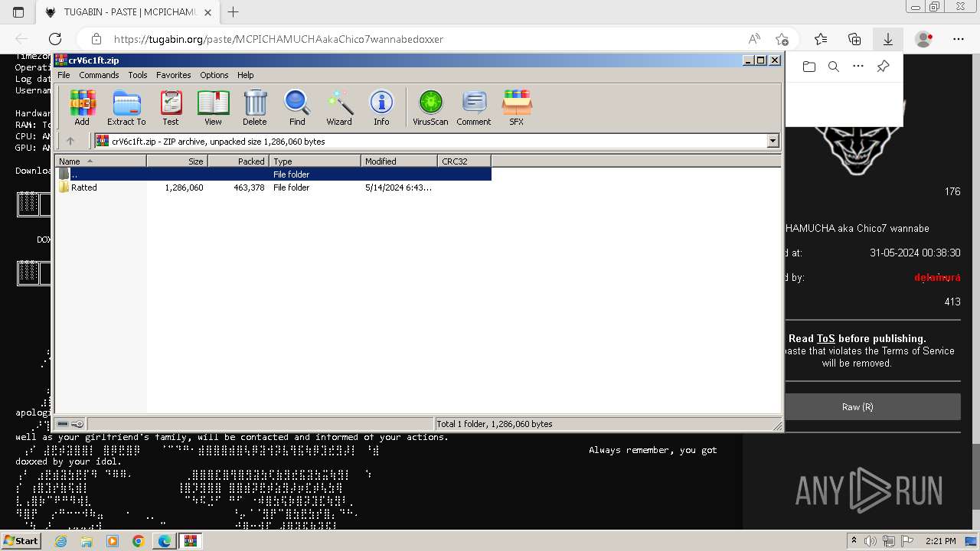Open File Explorer from taskbar
Image resolution: width=980 pixels, height=551 pixels.
(87, 541)
